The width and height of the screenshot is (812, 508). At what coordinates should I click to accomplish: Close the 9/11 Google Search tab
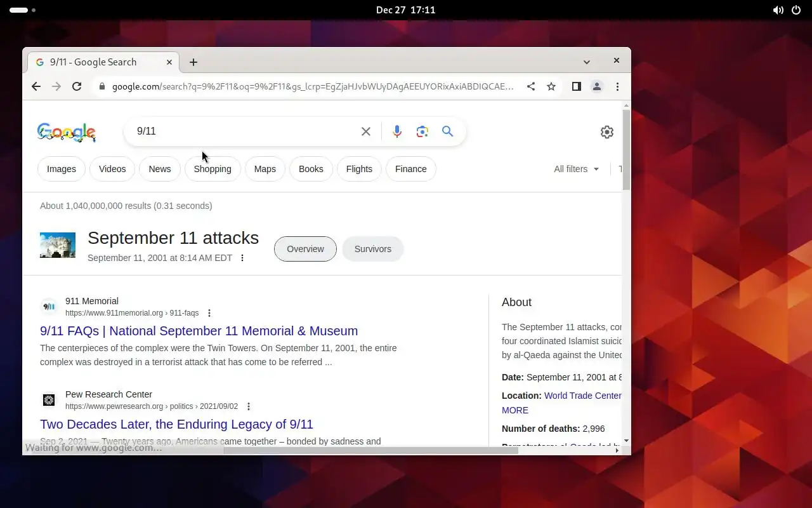pyautogui.click(x=169, y=62)
